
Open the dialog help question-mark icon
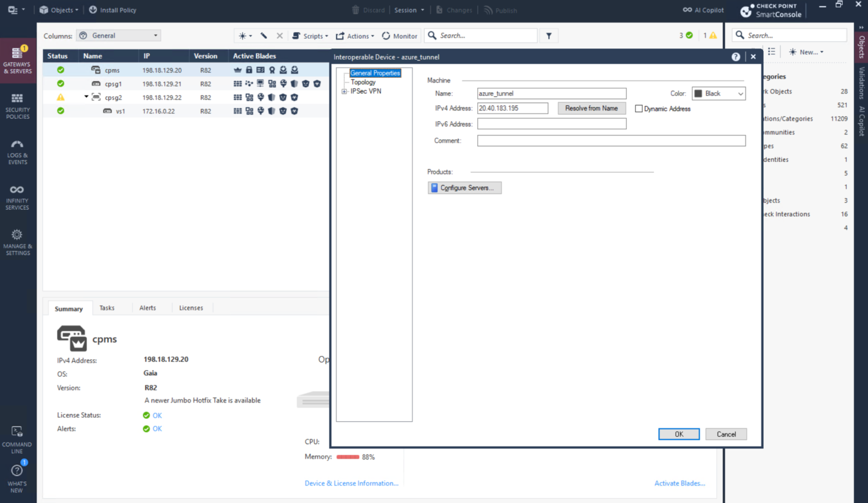[736, 56]
